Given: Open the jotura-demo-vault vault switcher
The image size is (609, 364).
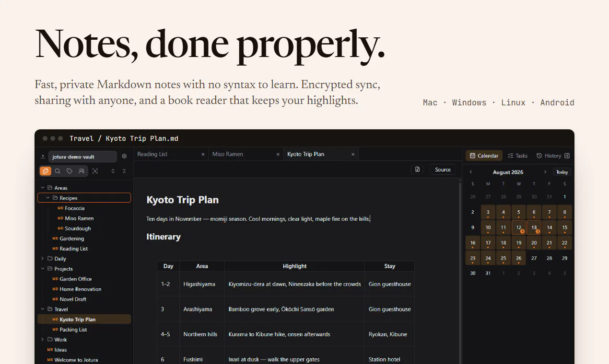Looking at the screenshot, I should [82, 157].
